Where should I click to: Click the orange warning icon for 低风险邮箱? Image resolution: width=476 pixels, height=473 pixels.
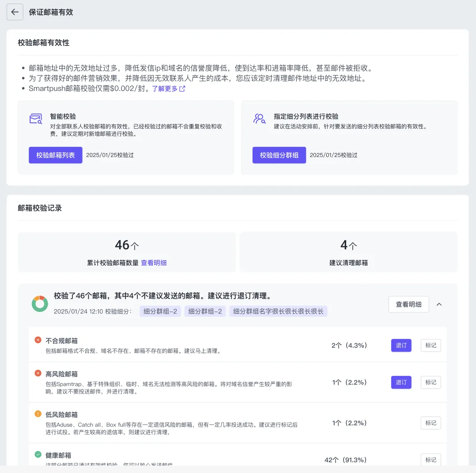(x=38, y=414)
